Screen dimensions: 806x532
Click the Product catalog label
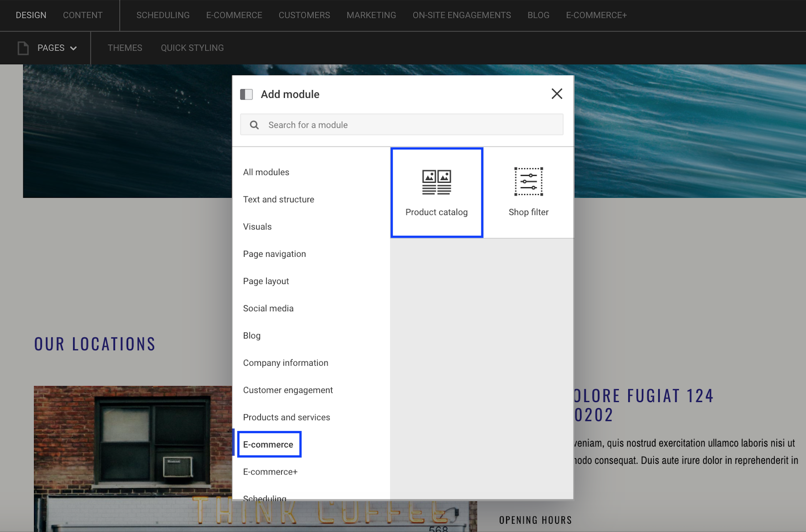pos(436,212)
